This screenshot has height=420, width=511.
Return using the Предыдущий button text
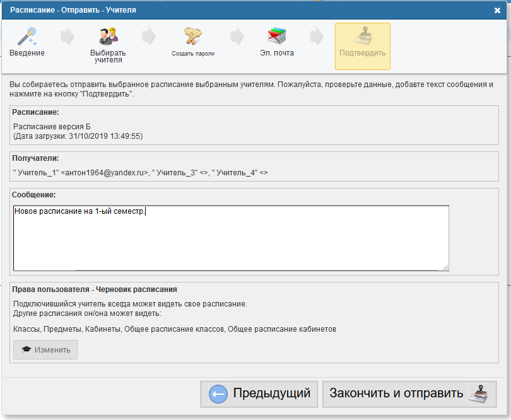(x=271, y=394)
